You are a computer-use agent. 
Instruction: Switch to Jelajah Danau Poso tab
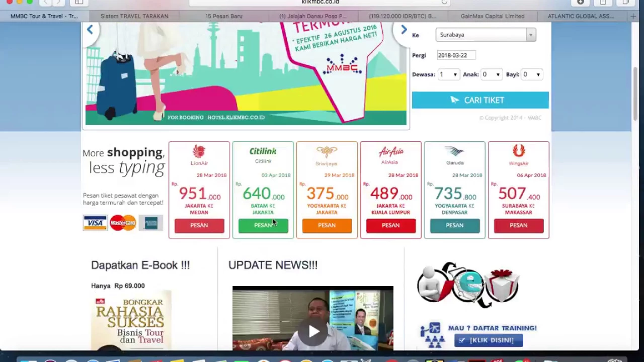tap(313, 16)
